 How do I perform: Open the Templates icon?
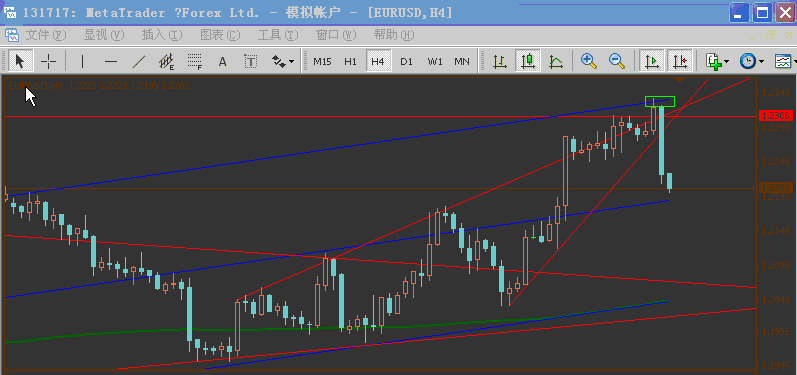pos(783,61)
